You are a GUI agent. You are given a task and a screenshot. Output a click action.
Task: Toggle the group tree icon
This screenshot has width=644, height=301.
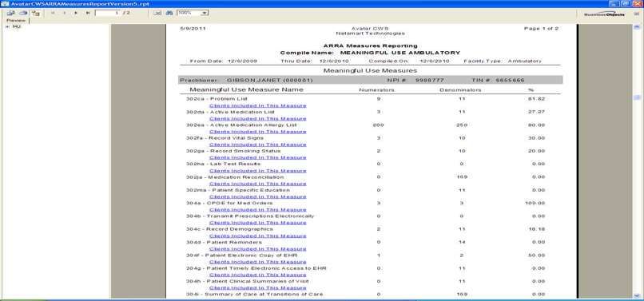pos(36,13)
